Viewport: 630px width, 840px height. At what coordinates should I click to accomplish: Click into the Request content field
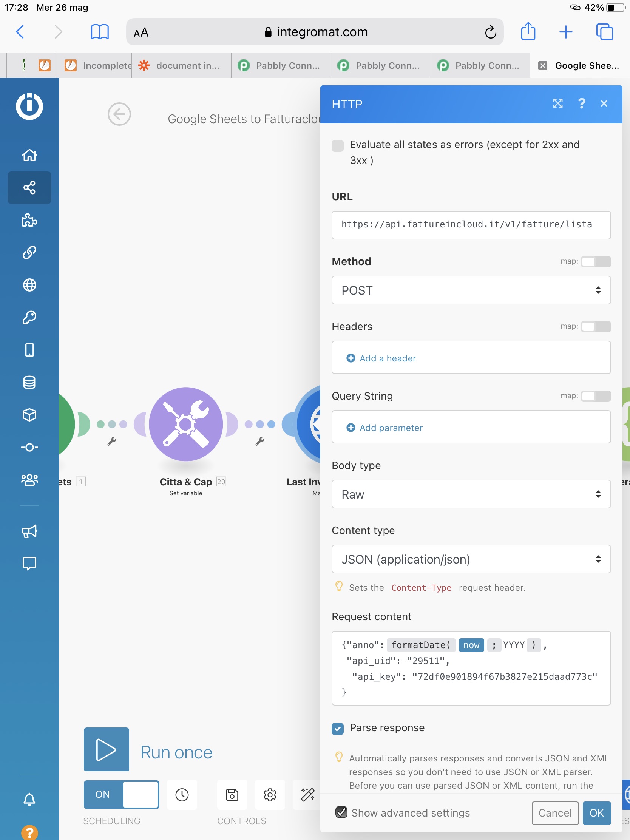471,668
